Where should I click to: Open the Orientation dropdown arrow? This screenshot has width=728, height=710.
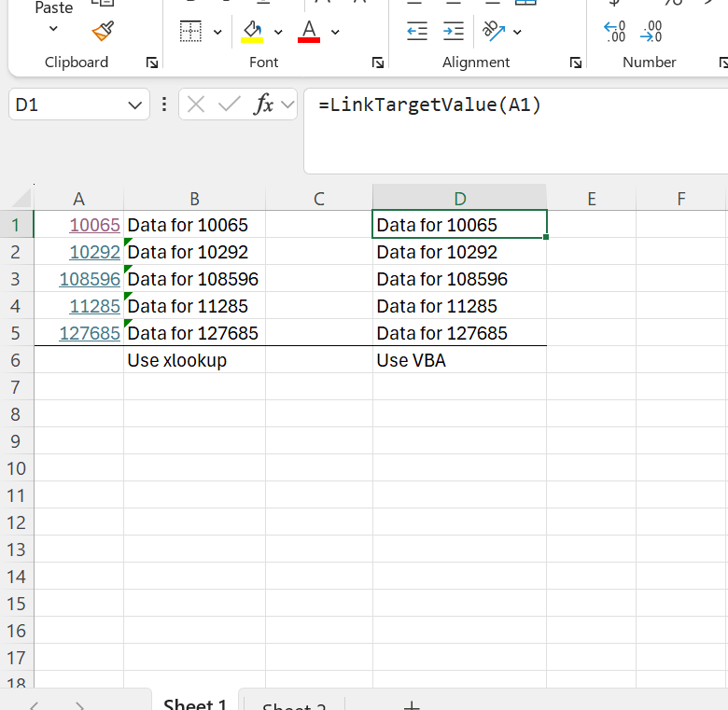517,32
